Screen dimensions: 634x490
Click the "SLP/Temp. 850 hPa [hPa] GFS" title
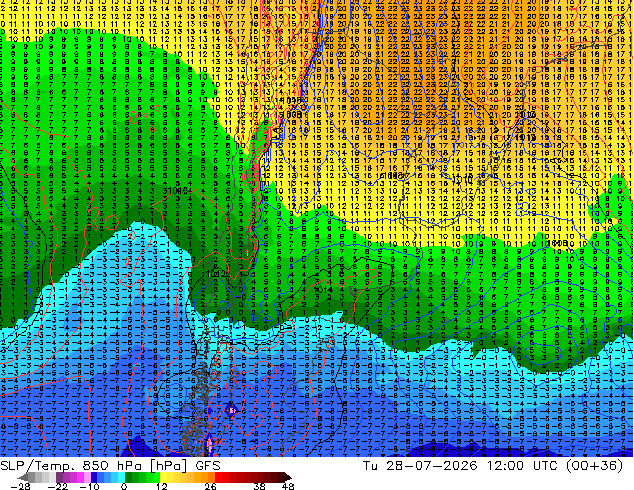pyautogui.click(x=110, y=466)
